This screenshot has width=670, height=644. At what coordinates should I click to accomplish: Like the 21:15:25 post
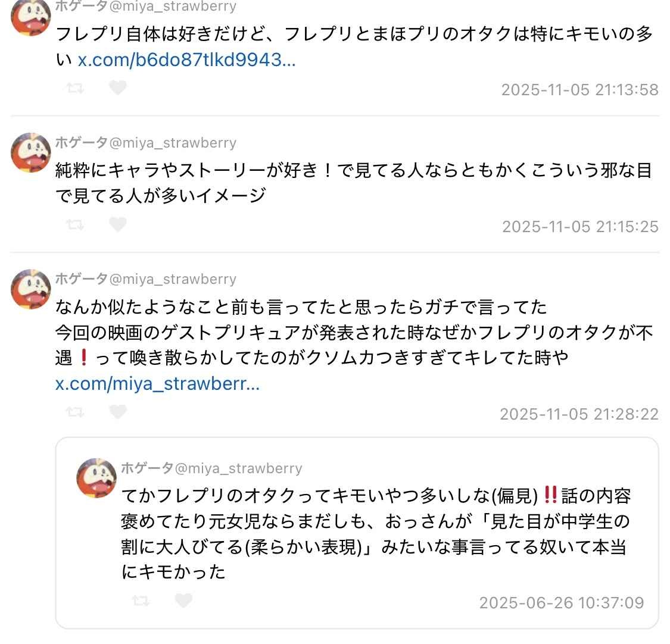coord(118,224)
